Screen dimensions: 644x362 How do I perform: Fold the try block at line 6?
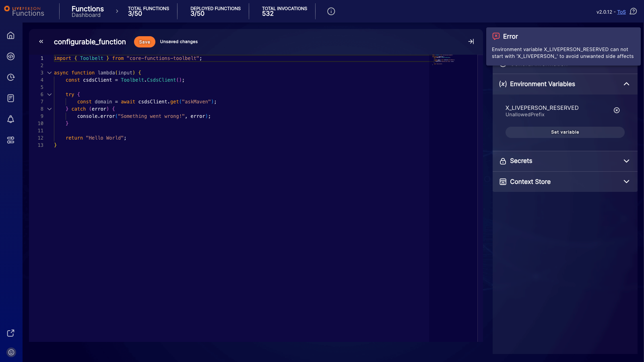(x=50, y=95)
